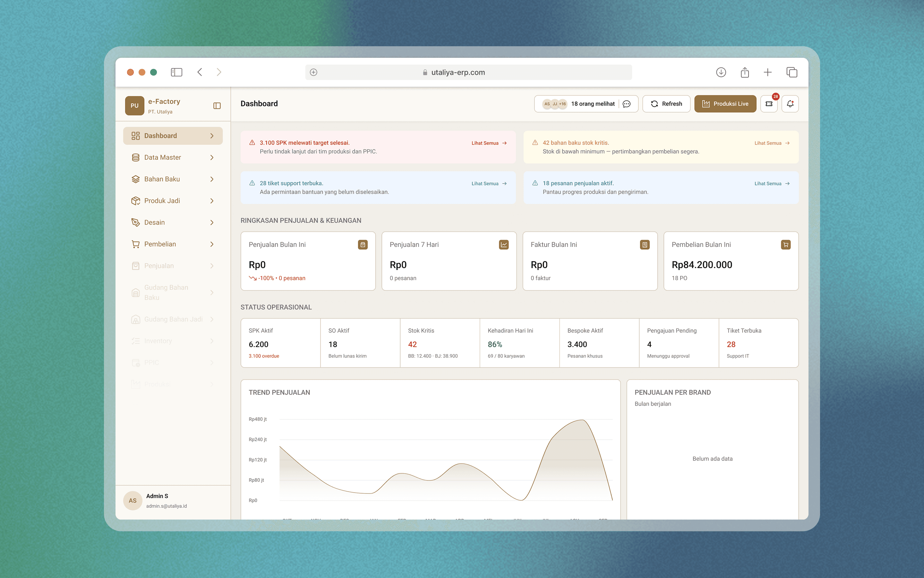Expand the Desain chevron
The height and width of the screenshot is (578, 924).
(212, 223)
